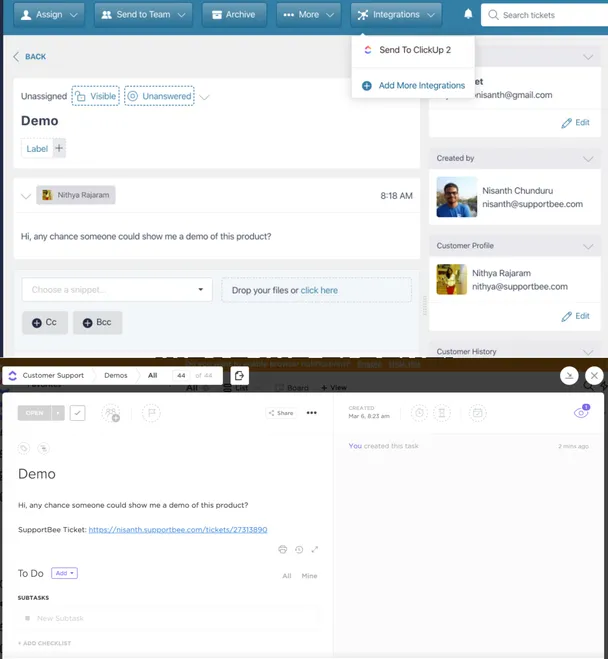Add tags to the ClickUp task
Viewport: 608px width, 659px height.
[24, 448]
